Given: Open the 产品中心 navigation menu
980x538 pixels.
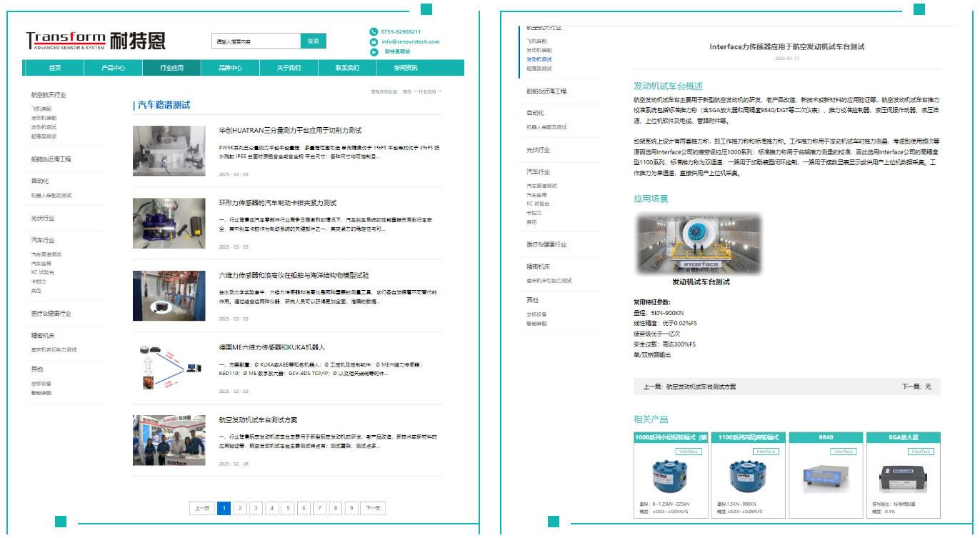Looking at the screenshot, I should tap(113, 68).
